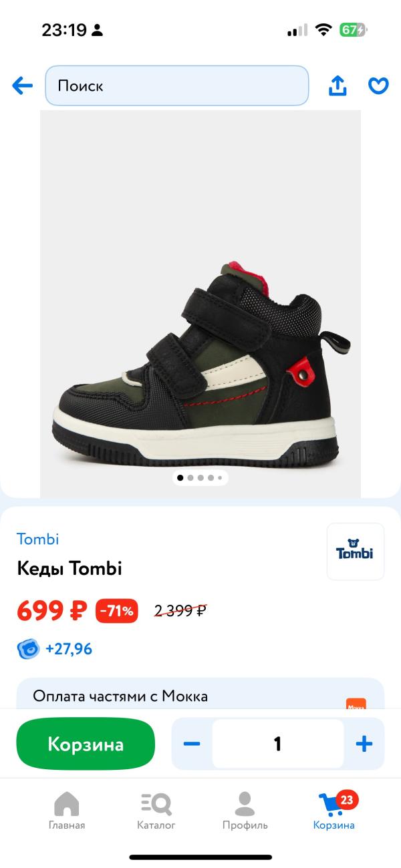Select the last image pagination dot

(x=220, y=477)
